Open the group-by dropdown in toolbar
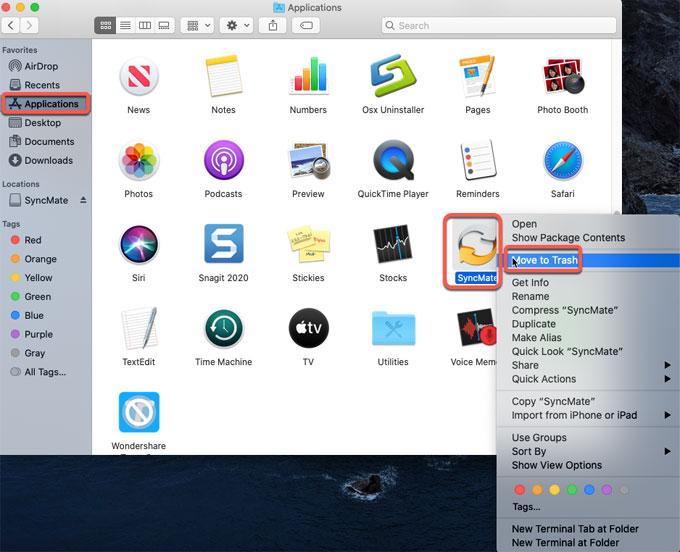The height and width of the screenshot is (552, 680). [198, 26]
